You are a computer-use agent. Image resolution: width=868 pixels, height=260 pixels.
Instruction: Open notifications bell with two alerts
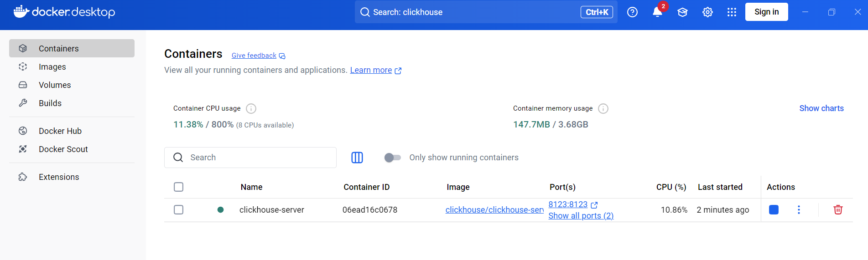point(658,12)
